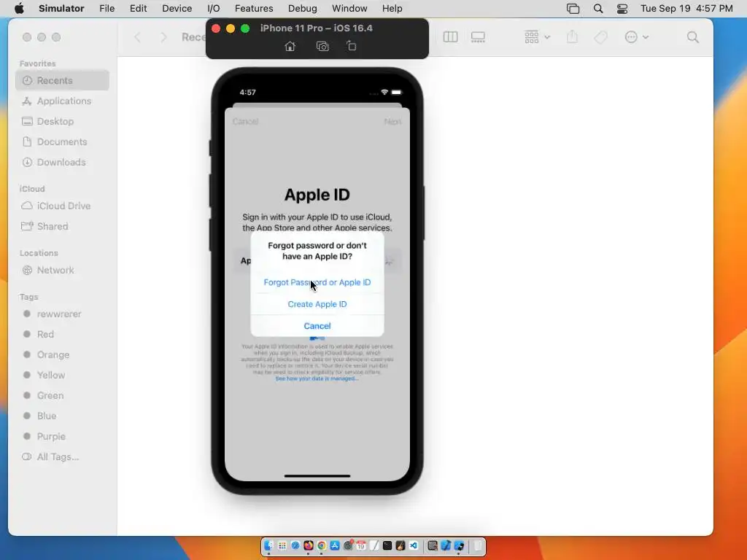Open Trash in the Dock
Image resolution: width=747 pixels, height=560 pixels.
(x=478, y=545)
